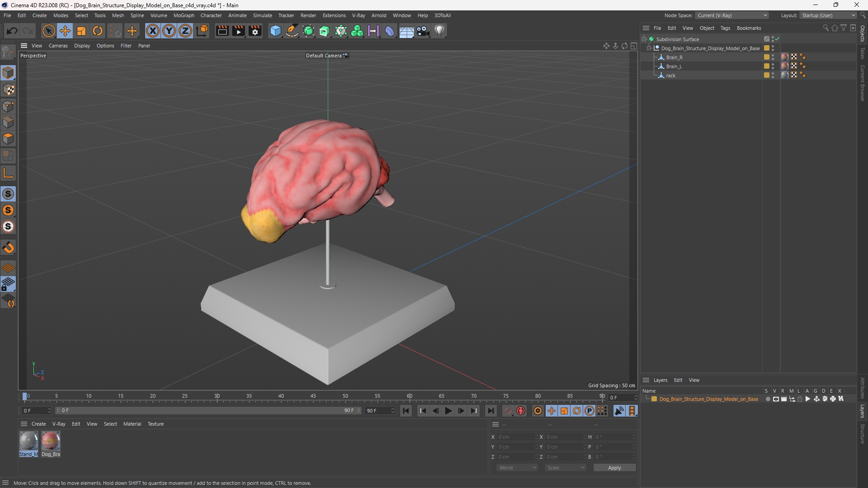Toggle Y axis lock
The height and width of the screenshot is (488, 868).
(x=169, y=31)
